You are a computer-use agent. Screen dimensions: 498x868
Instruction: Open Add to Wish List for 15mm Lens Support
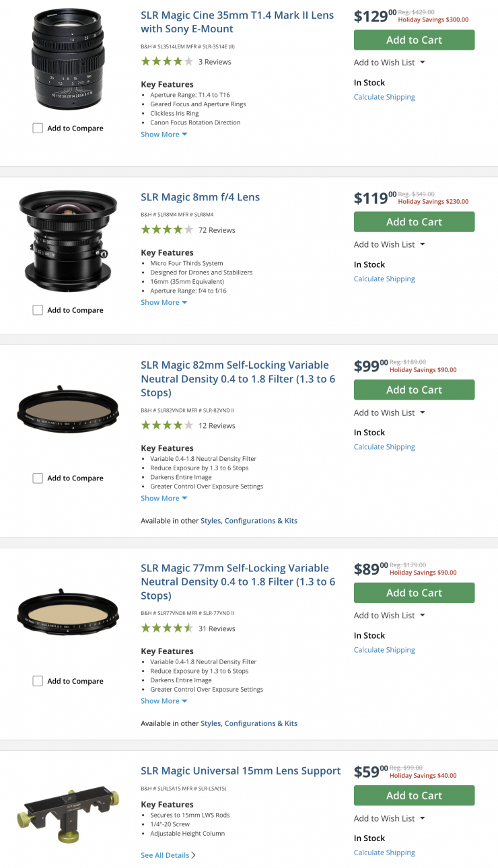[389, 818]
